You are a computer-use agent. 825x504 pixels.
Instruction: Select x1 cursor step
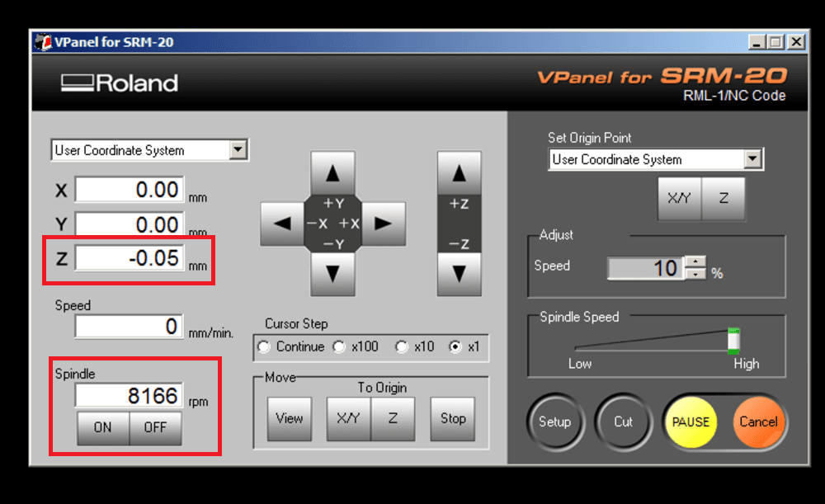455,346
